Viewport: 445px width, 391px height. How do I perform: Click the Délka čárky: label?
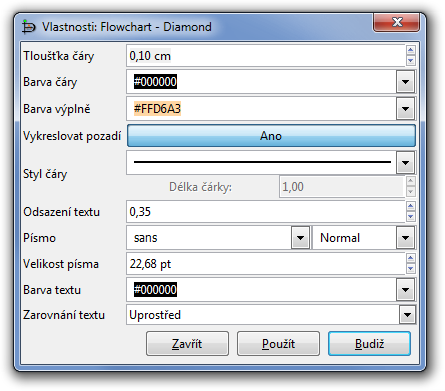(x=200, y=187)
